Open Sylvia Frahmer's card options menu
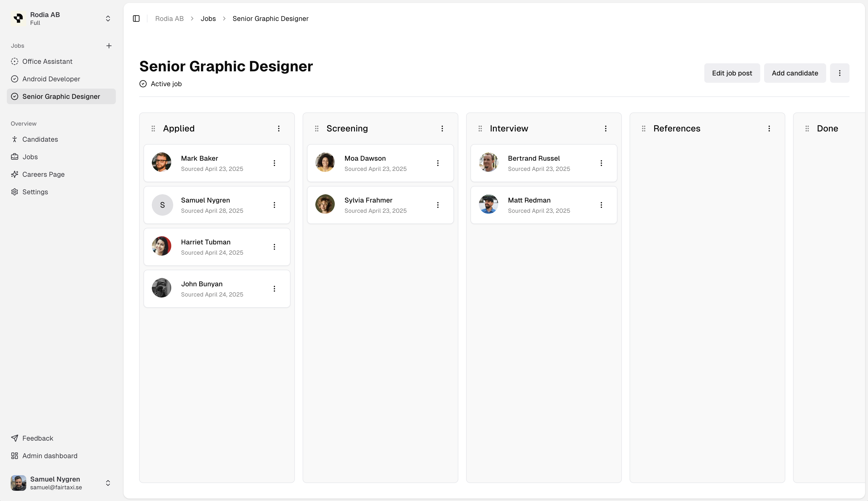868x501 pixels. pos(438,205)
